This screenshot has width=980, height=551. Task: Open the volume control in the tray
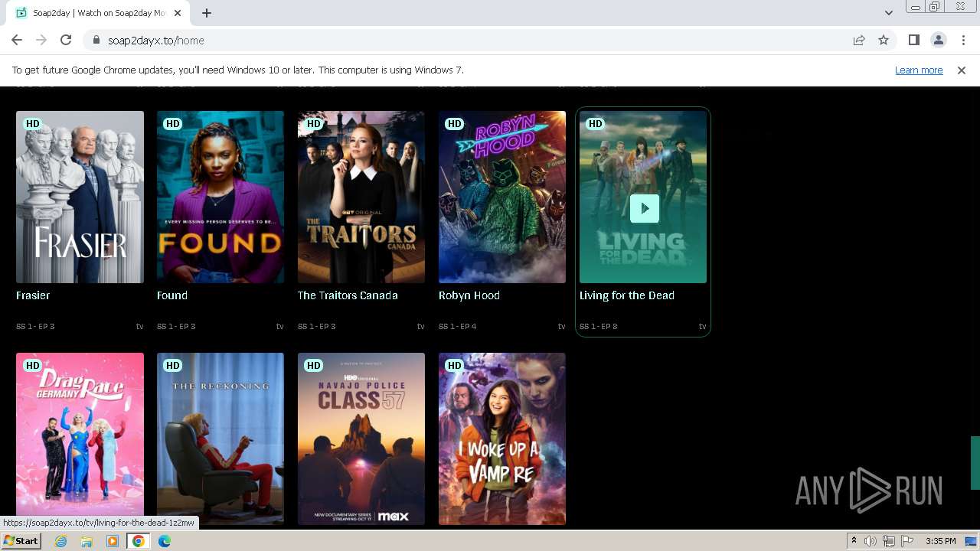coord(871,541)
